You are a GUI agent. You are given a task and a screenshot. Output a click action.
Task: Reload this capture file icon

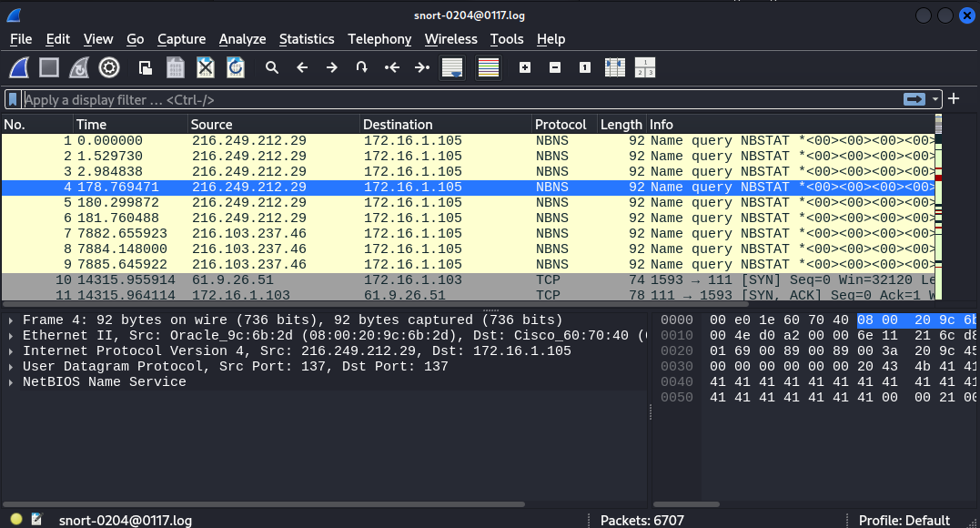tap(236, 67)
